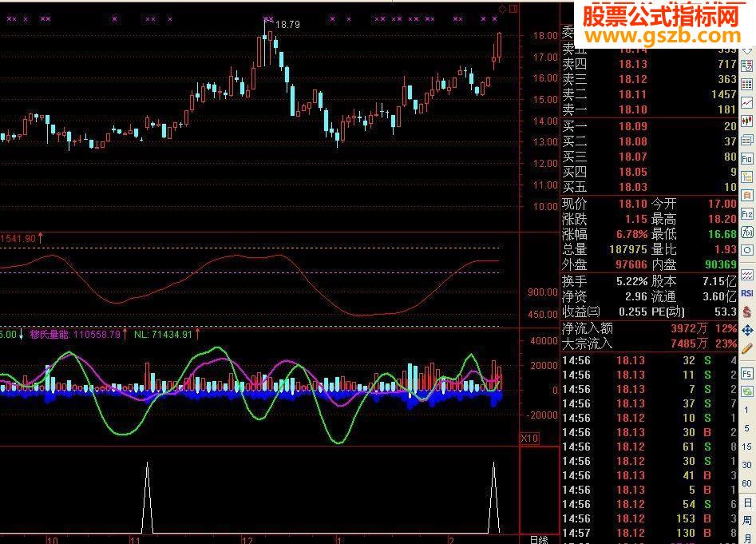The image size is (756, 544).
Task: Click the 日线 period label below chart
Action: pyautogui.click(x=539, y=540)
